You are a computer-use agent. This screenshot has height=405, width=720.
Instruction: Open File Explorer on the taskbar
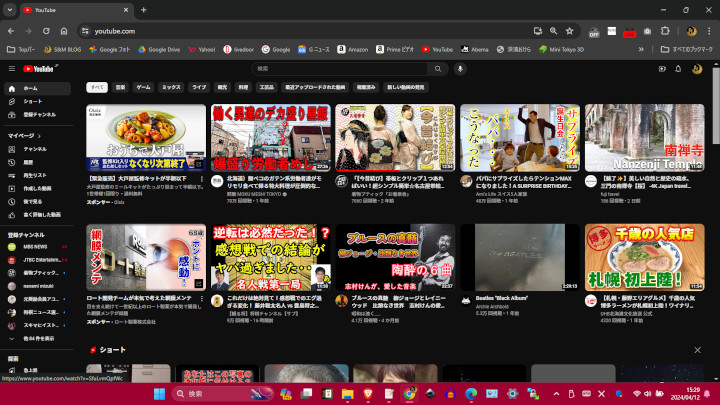(x=348, y=394)
